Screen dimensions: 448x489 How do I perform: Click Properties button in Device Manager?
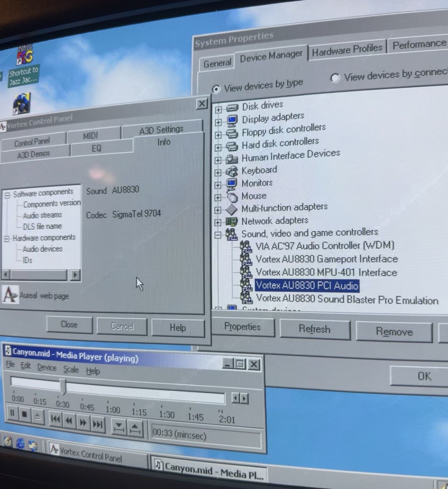coord(242,327)
